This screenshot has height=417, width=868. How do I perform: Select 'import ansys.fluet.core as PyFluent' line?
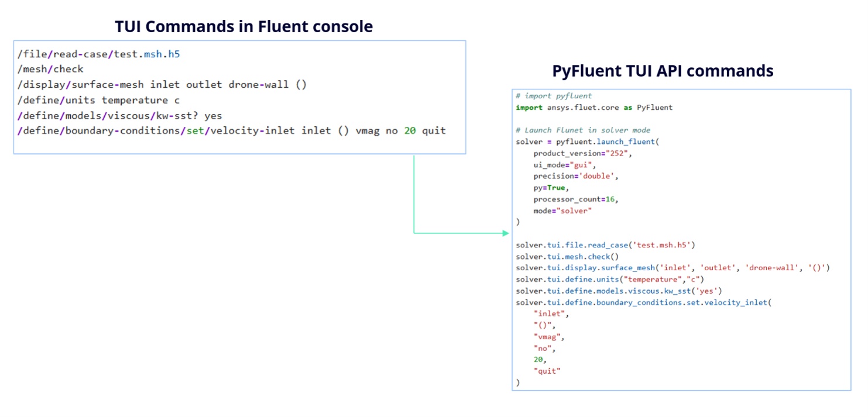pyautogui.click(x=594, y=108)
